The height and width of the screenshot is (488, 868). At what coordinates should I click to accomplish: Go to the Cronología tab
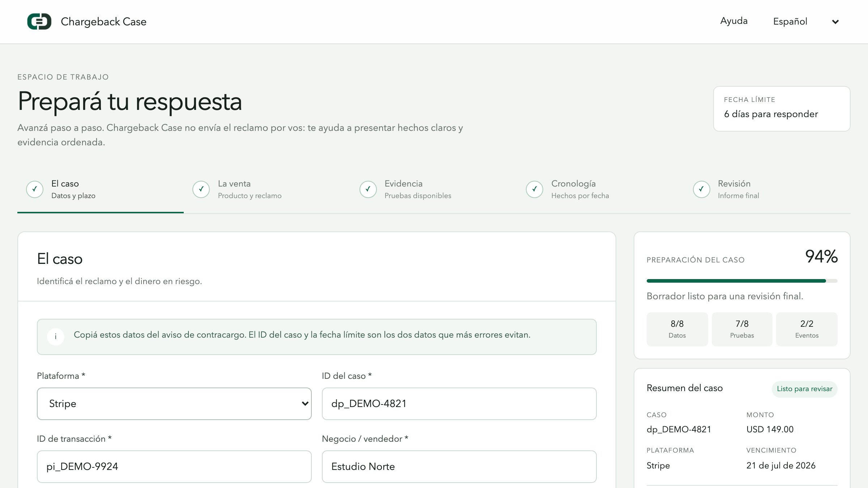[x=600, y=189]
